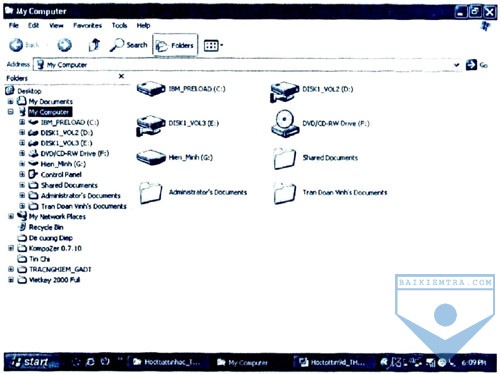Select Tin Chi folder in tree
This screenshot has height=374, width=500.
point(40,259)
